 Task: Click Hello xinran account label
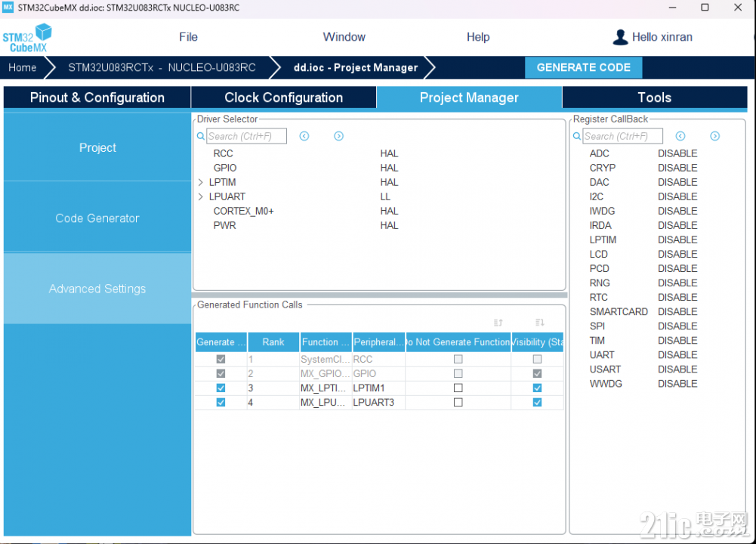pyautogui.click(x=662, y=37)
